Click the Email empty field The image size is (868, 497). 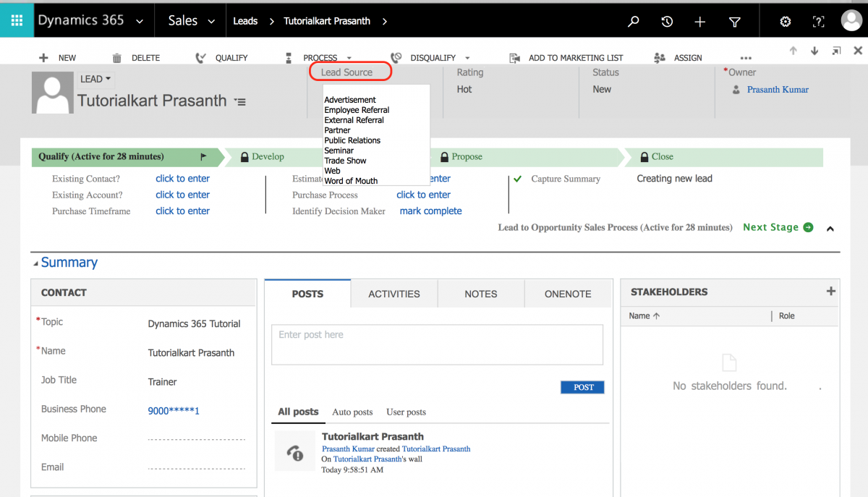click(x=196, y=467)
